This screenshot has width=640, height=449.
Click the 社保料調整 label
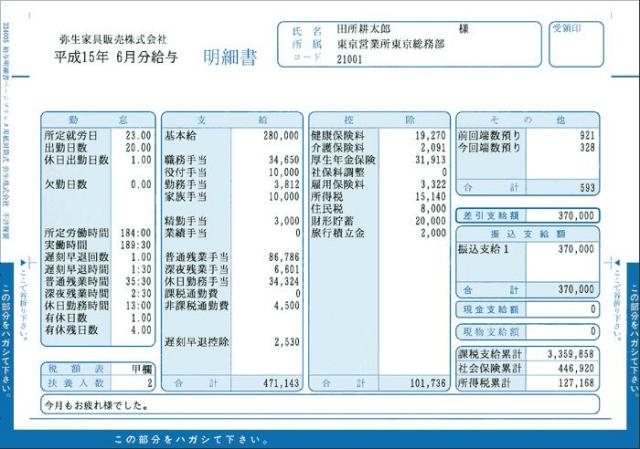click(x=338, y=172)
